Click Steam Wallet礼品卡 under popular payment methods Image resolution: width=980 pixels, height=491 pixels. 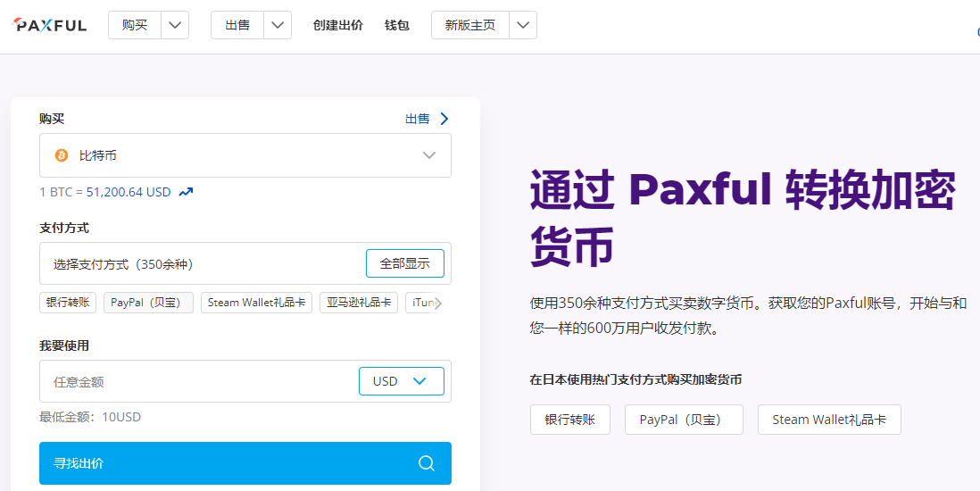(829, 420)
